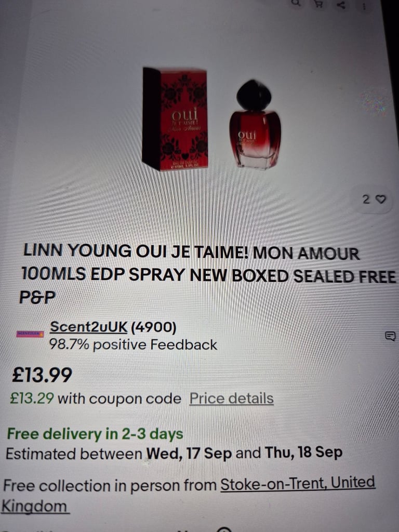Tap the £13.99 item price
The height and width of the screenshot is (532, 399).
(42, 375)
